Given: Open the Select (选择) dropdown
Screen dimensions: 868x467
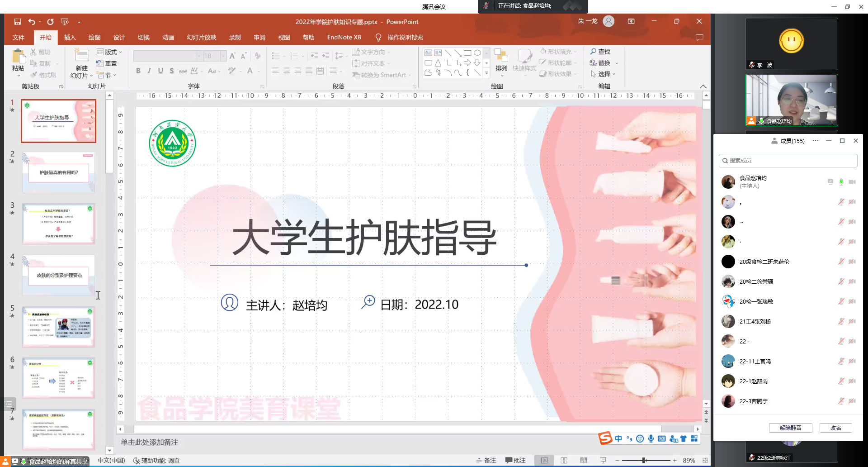Looking at the screenshot, I should point(604,74).
